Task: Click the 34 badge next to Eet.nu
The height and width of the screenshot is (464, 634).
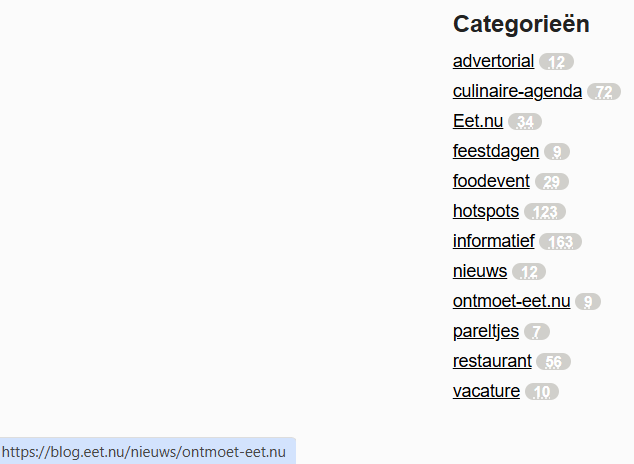Action: (525, 122)
